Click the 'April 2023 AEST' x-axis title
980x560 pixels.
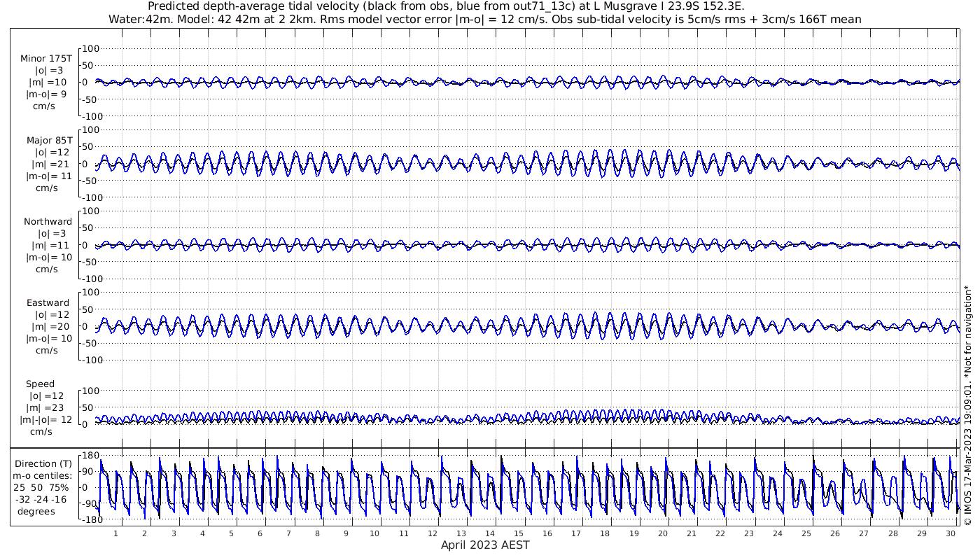point(485,545)
